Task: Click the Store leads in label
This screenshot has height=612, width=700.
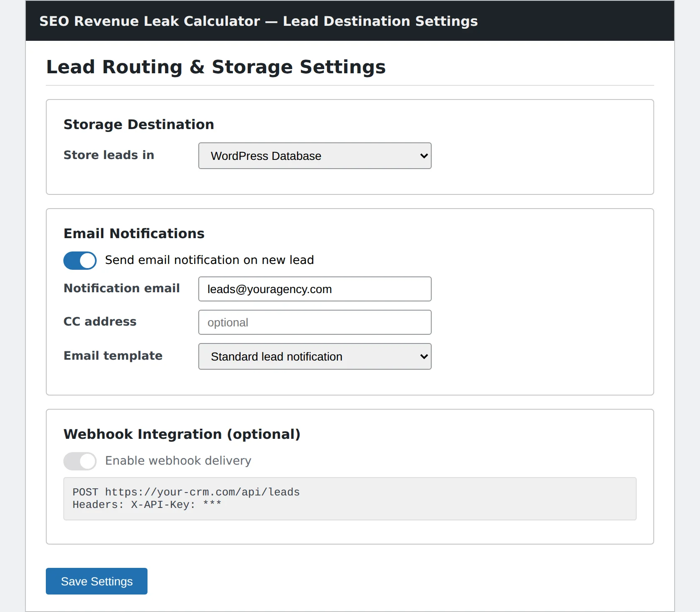Action: click(x=109, y=155)
